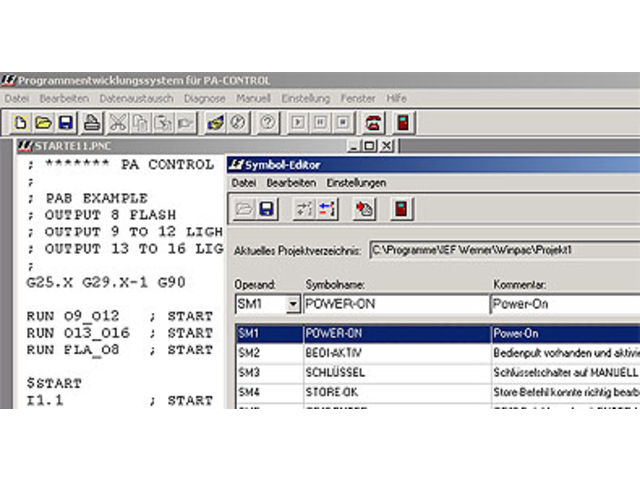Expand the Operand SM1 dropdown
This screenshot has height=480, width=640.
point(292,304)
